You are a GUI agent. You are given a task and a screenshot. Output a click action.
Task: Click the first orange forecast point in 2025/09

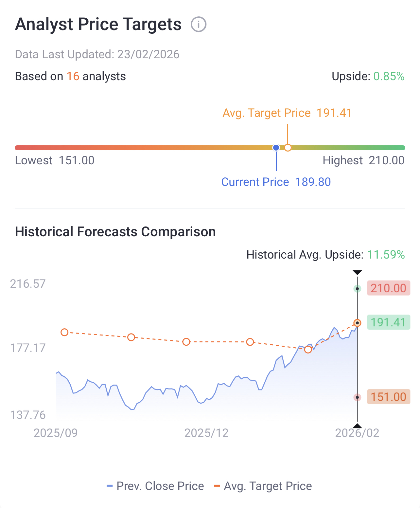[x=64, y=332]
